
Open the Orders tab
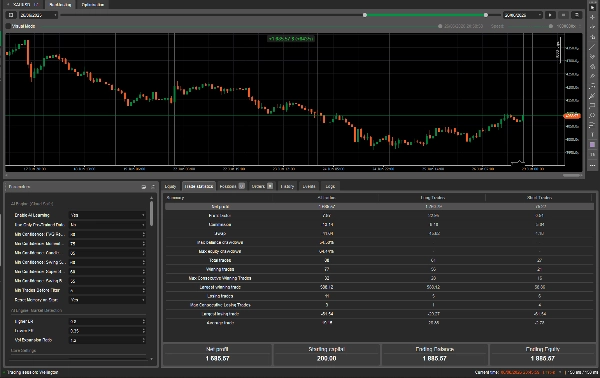click(262, 186)
